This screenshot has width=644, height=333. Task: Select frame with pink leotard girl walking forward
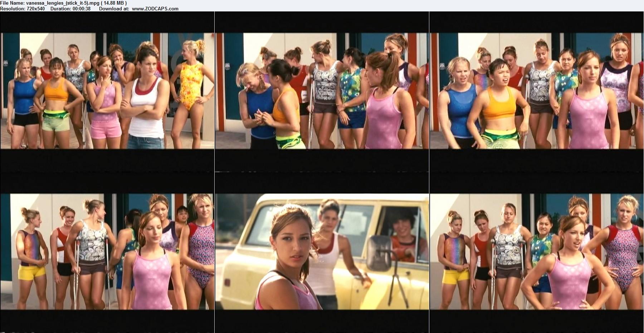[107, 252]
